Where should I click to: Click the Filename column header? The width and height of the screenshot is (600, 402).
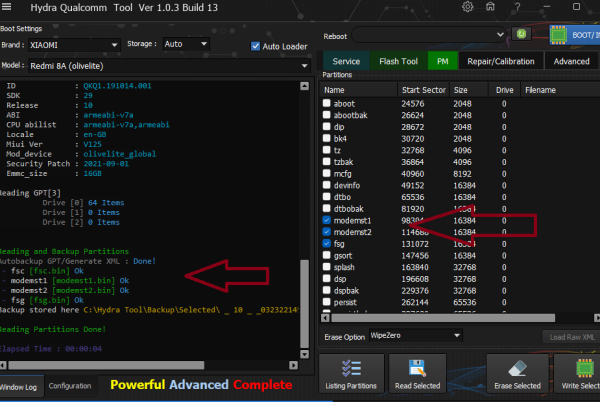tap(560, 90)
